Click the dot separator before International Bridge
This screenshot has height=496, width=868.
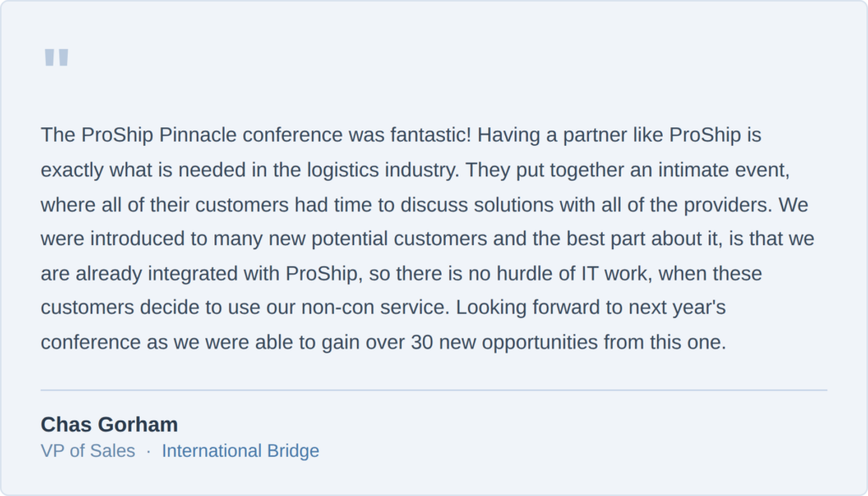(148, 451)
